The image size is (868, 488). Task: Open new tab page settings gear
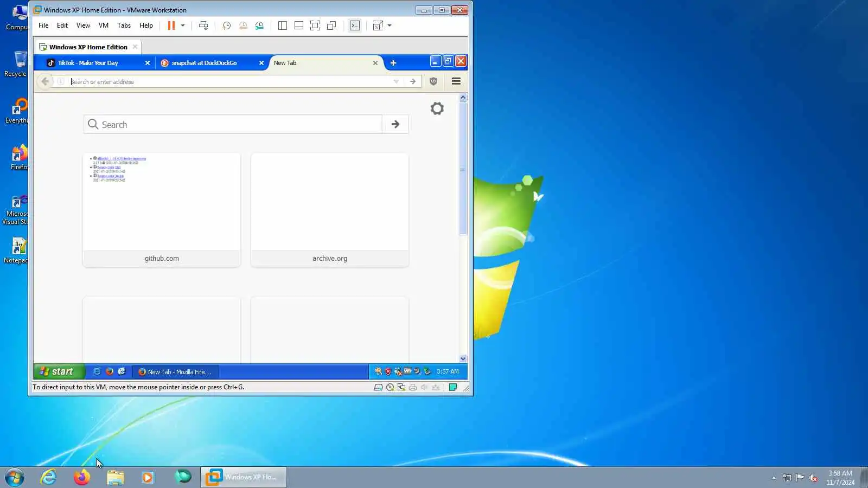pyautogui.click(x=437, y=108)
